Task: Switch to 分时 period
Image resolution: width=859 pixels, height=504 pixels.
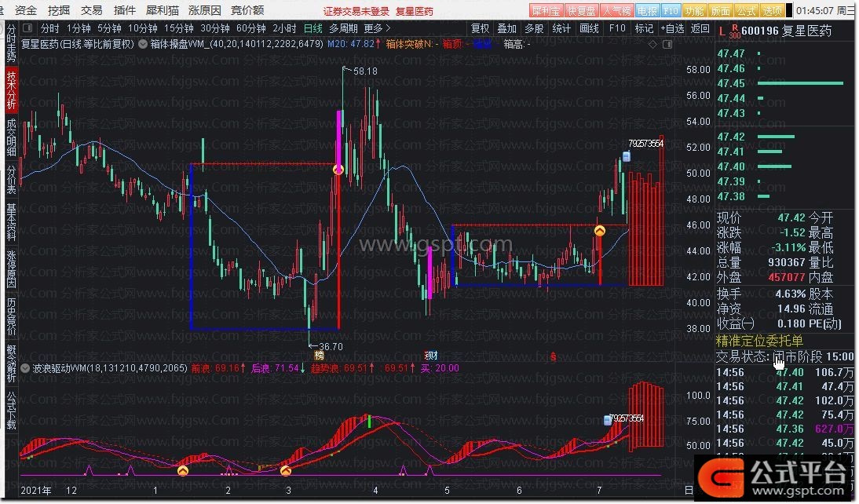Action: 49,28
